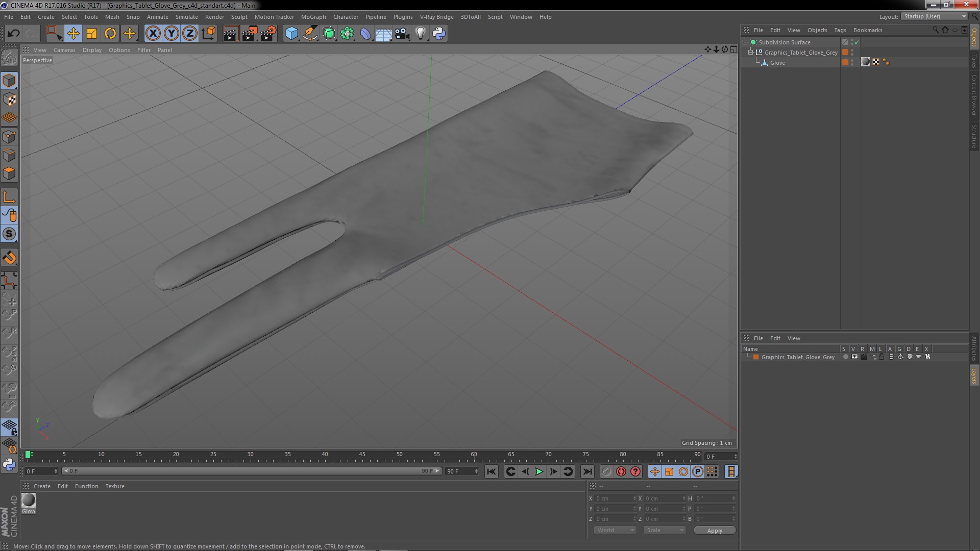Viewport: 980px width, 551px height.
Task: Activate the Scale tool
Action: click(x=92, y=34)
